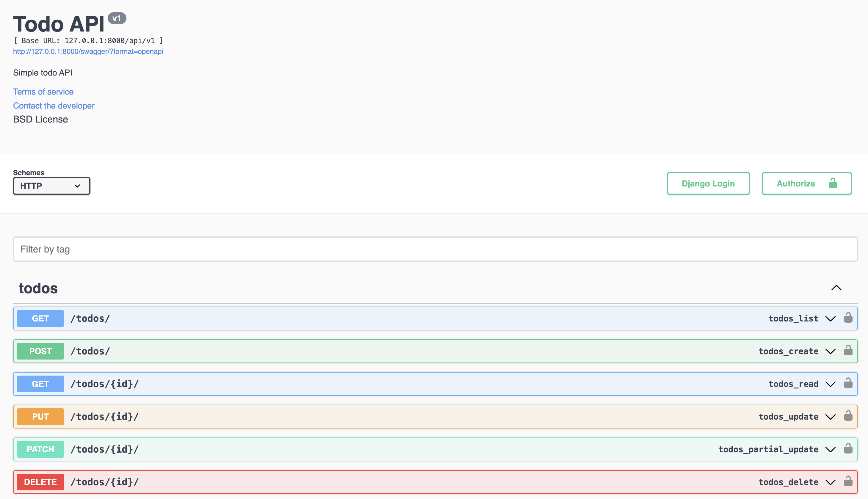Image resolution: width=868 pixels, height=499 pixels.
Task: Click the Filter by tag input field
Action: (434, 249)
